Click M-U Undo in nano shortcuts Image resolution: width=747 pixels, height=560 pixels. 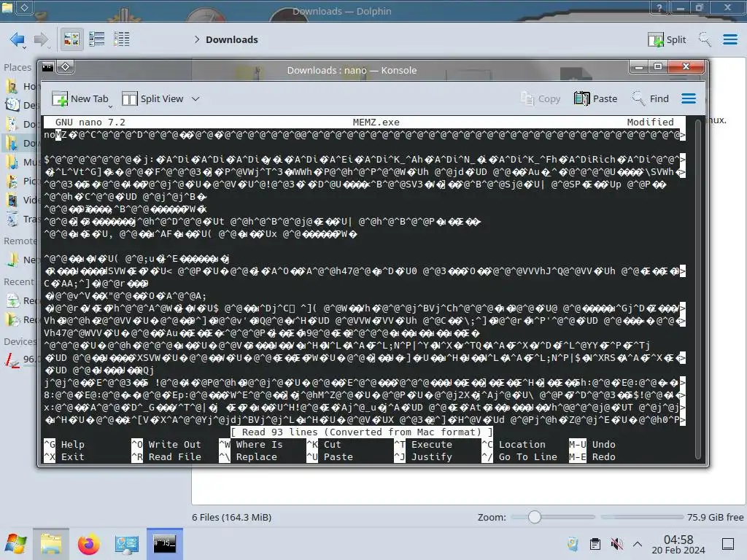(x=592, y=444)
